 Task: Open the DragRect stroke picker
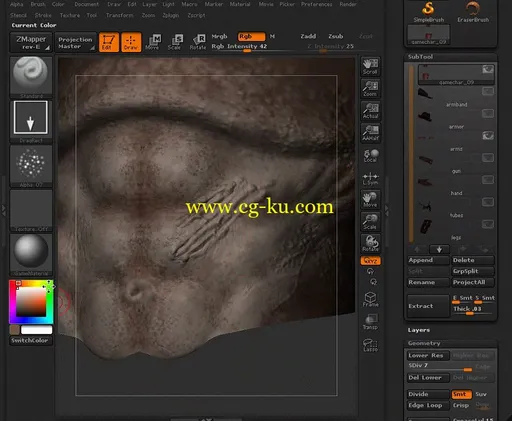click(31, 122)
